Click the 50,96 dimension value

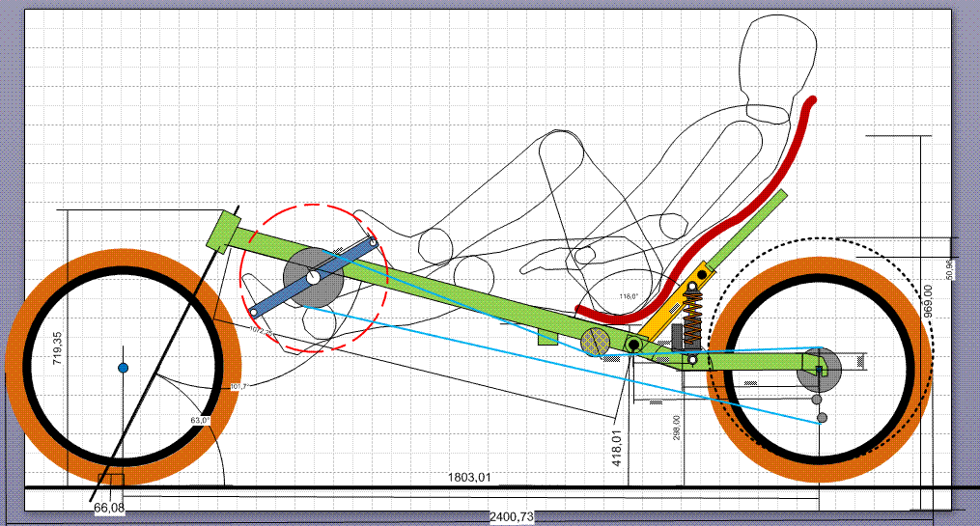tap(951, 269)
